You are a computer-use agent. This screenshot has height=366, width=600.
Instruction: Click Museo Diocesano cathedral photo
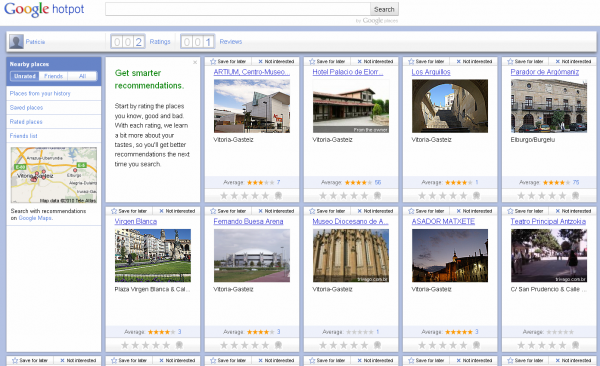(351, 255)
